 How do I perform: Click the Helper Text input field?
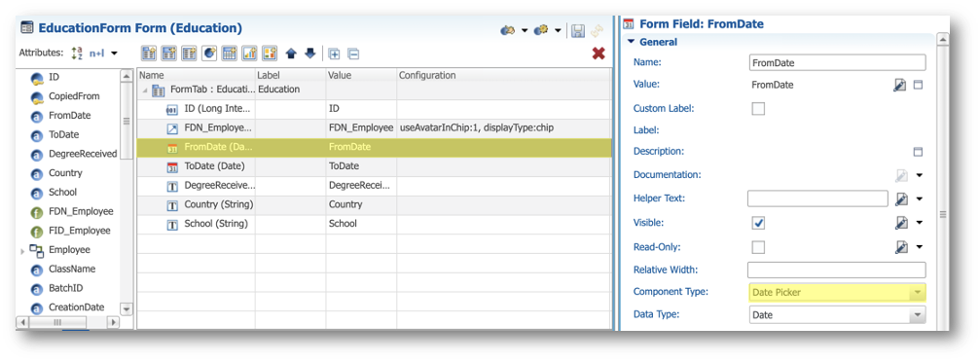click(817, 199)
